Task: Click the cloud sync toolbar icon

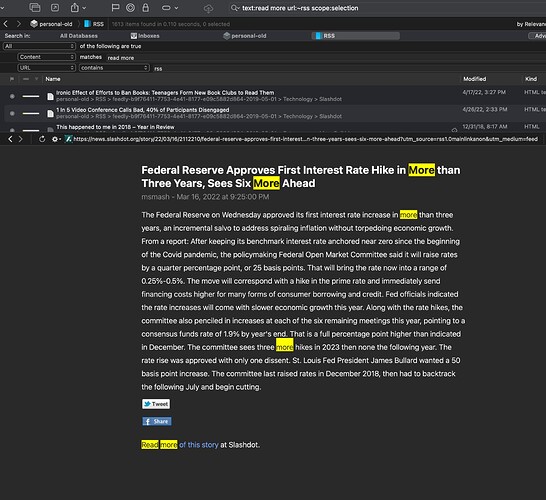Action: click(x=208, y=9)
